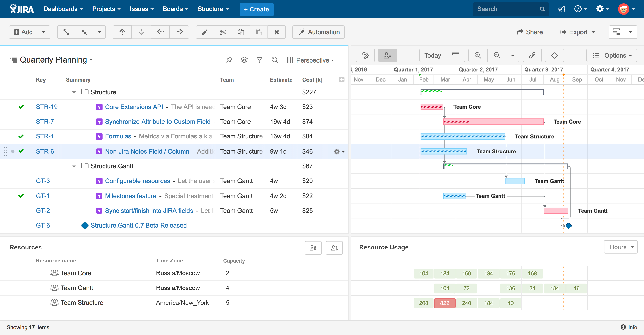
Task: Click the feedback megaphone icon
Action: (x=562, y=9)
